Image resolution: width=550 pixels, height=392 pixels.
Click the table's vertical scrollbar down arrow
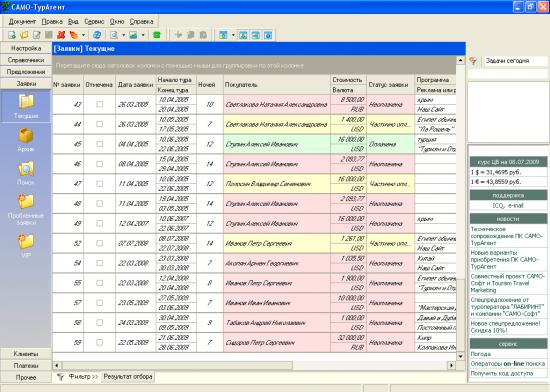click(461, 356)
